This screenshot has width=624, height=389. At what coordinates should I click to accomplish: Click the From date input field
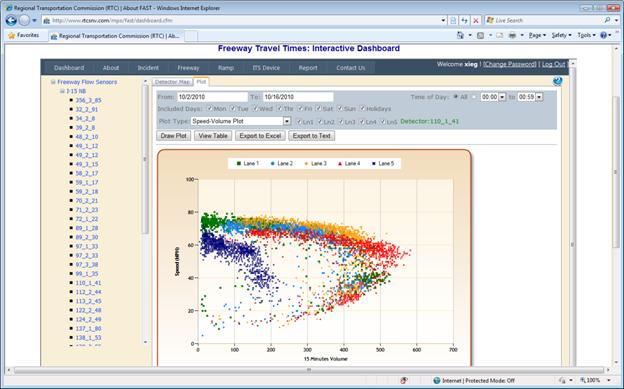212,97
